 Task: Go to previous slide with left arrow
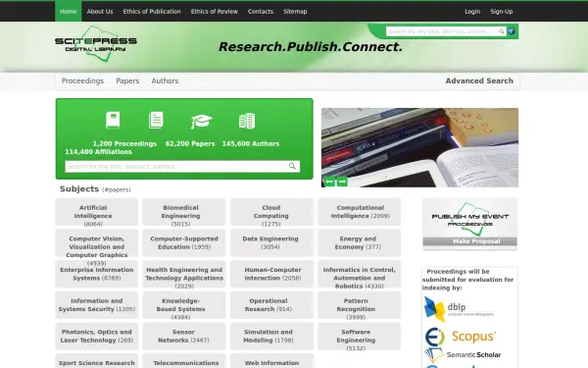point(329,182)
